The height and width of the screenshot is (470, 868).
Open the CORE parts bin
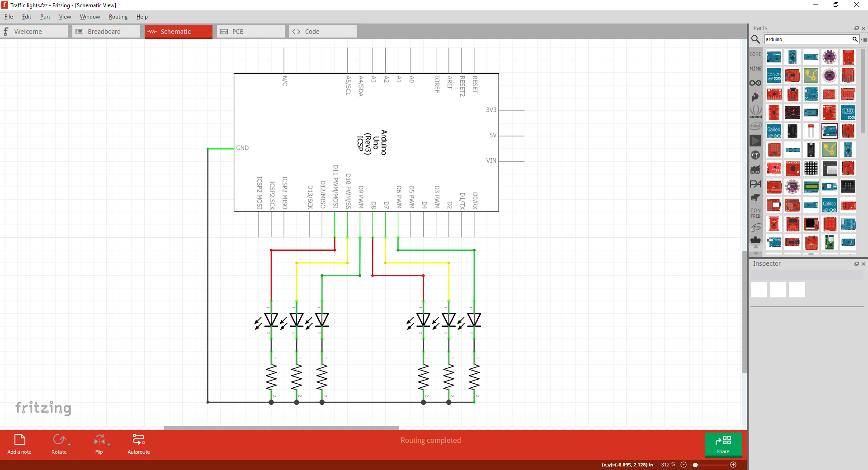pos(755,54)
